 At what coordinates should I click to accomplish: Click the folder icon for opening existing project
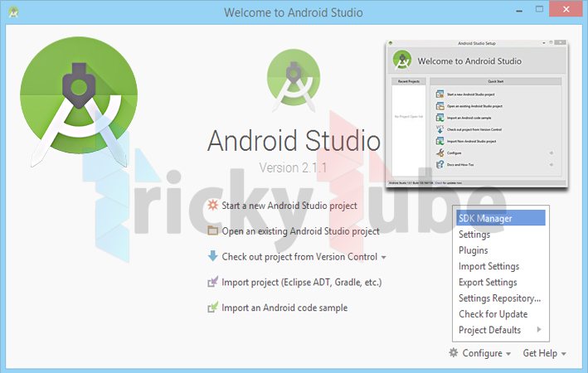[x=212, y=230]
